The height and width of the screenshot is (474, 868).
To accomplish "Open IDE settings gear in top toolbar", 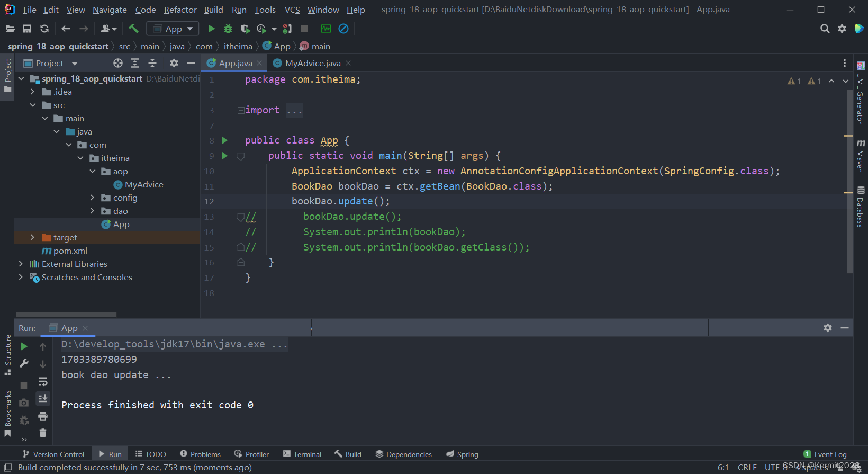I will pos(842,29).
